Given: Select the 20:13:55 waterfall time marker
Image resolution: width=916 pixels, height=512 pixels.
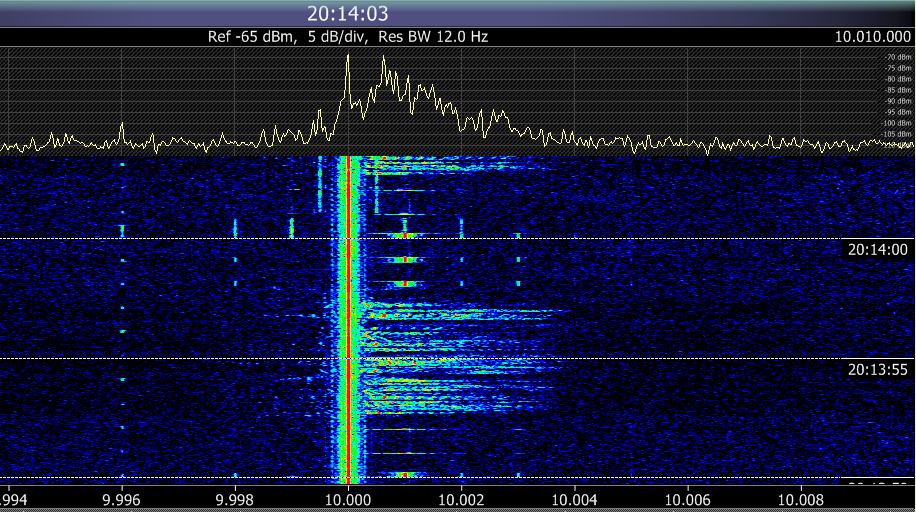Looking at the screenshot, I should [877, 369].
